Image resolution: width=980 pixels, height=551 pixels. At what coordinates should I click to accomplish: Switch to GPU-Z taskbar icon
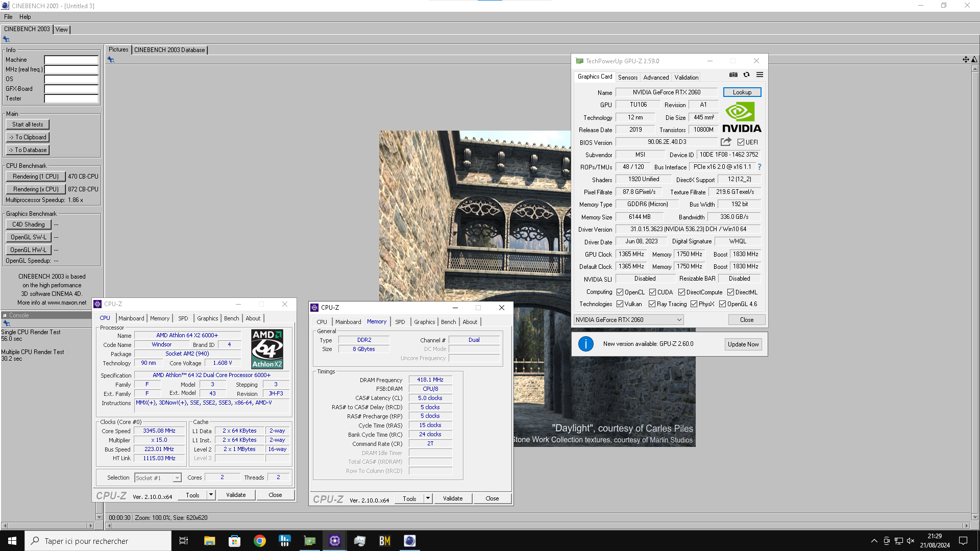pos(310,541)
